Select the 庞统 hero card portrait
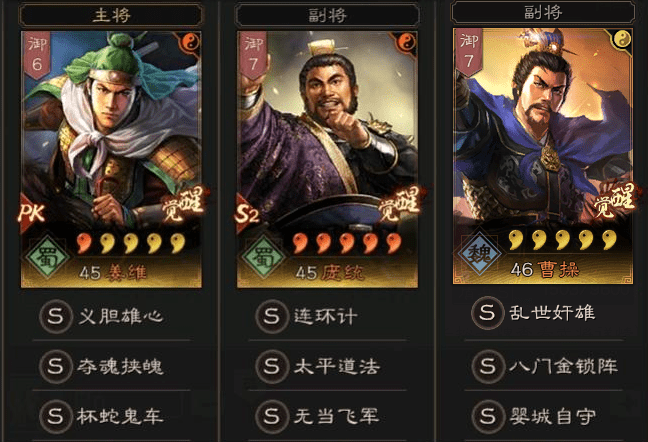 327,159
